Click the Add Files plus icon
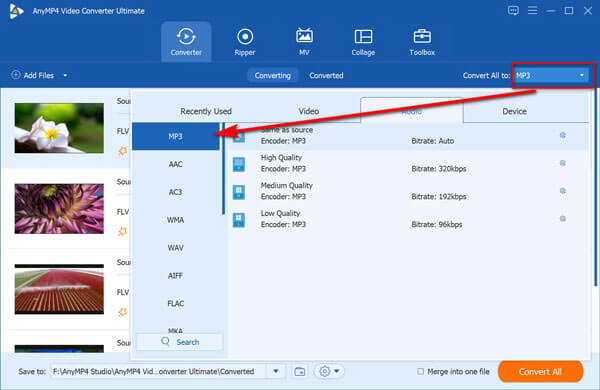Viewport: 600px width, 390px height. (16, 75)
